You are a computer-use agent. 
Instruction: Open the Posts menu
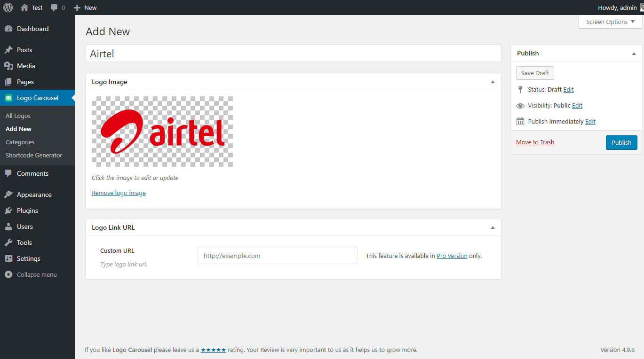pyautogui.click(x=24, y=50)
